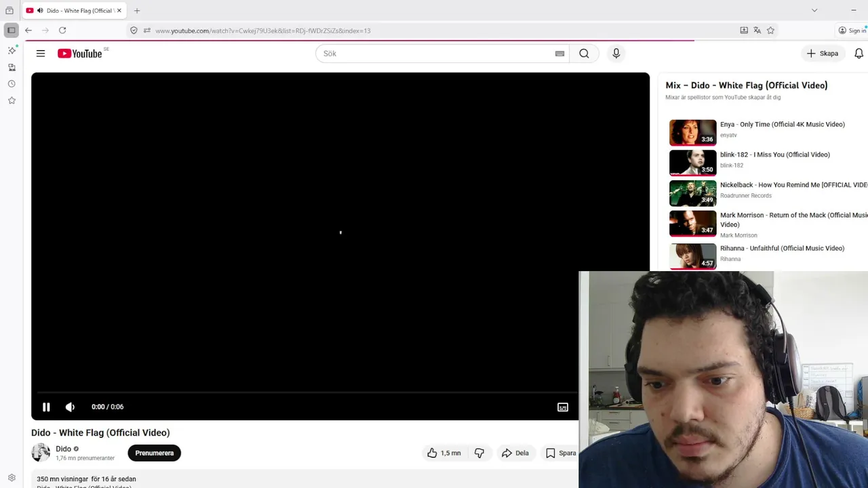The width and height of the screenshot is (868, 488).
Task: Open the tab archive icon in tab strip
Action: [9, 10]
